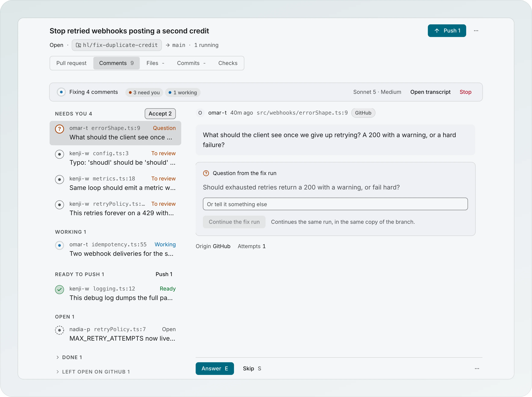Click Stop to halt the fix run
This screenshot has height=397, width=532.
click(x=465, y=92)
